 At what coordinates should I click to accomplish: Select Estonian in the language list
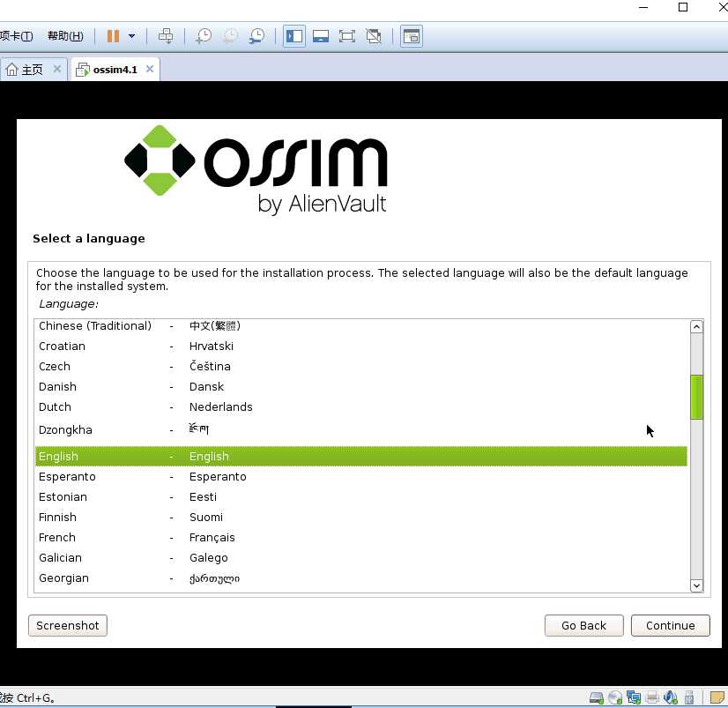[x=361, y=497]
